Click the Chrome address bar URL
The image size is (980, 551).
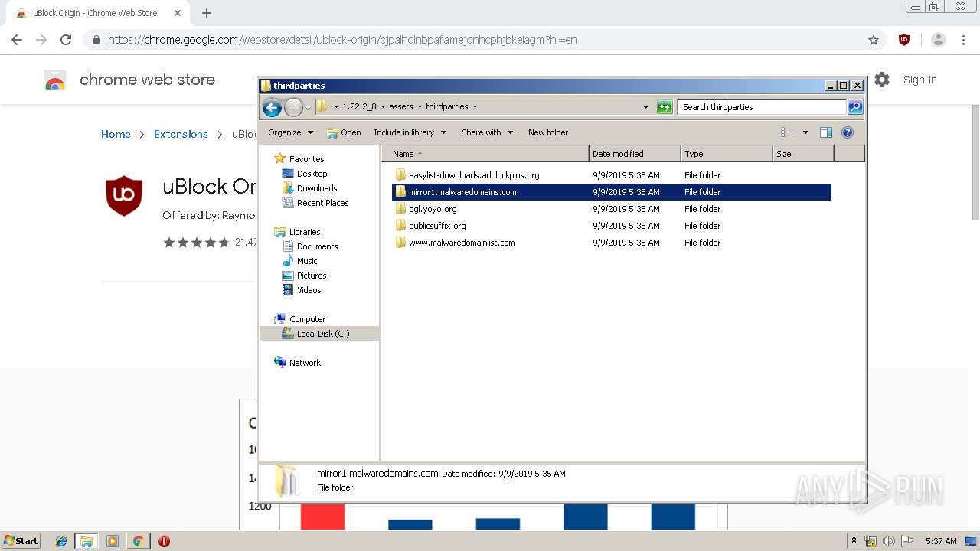[x=342, y=40]
